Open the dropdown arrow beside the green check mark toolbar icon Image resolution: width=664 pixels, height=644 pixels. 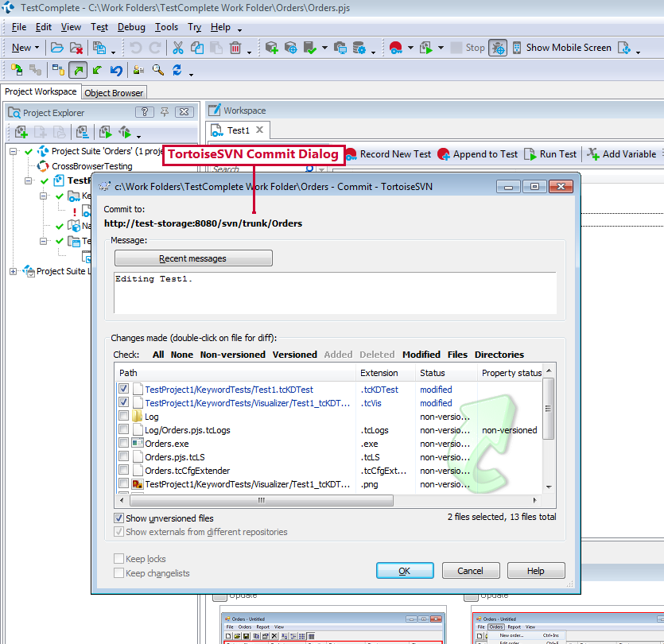[x=324, y=48]
